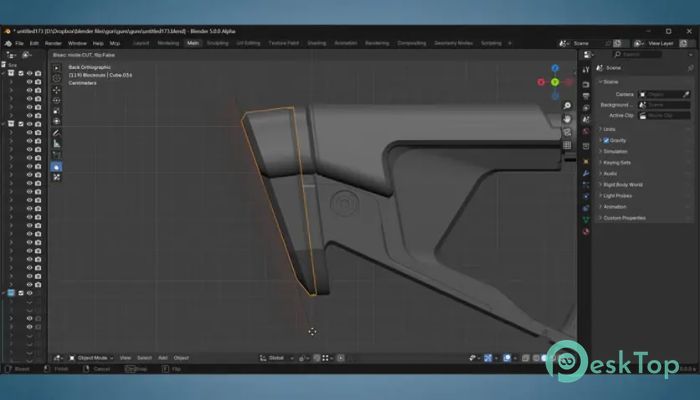
Task: Uncheck the first collection's exclude checkbox
Action: tap(21, 73)
